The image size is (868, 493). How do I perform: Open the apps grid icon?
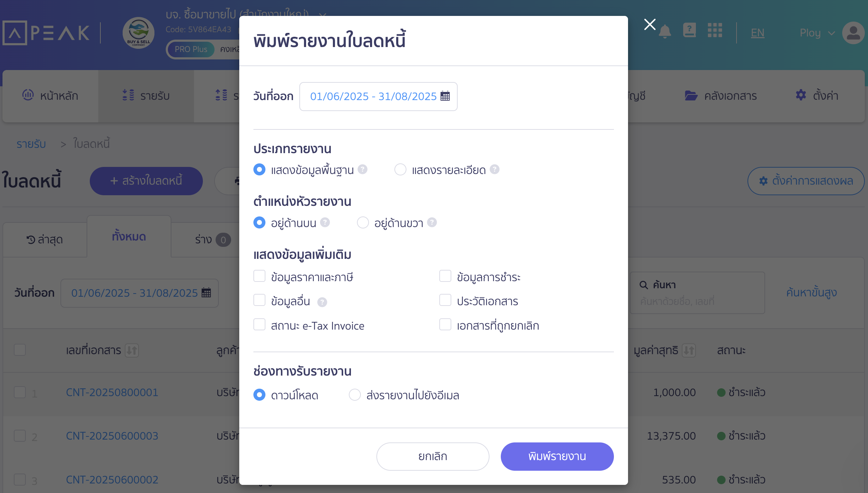715,30
